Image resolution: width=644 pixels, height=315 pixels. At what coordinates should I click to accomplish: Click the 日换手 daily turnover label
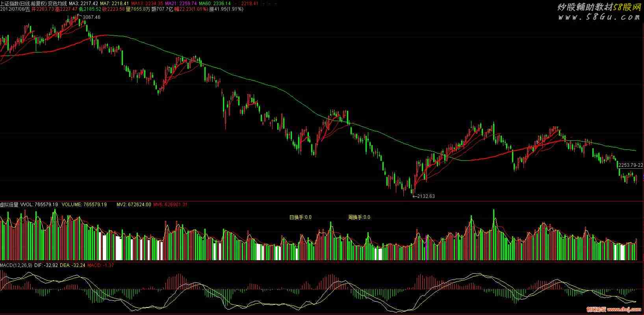[300, 217]
